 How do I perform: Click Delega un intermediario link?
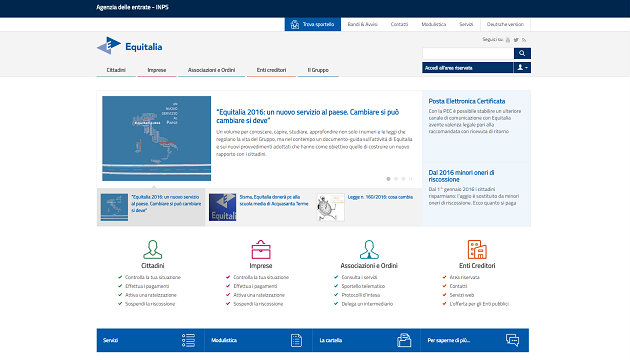[x=367, y=304]
